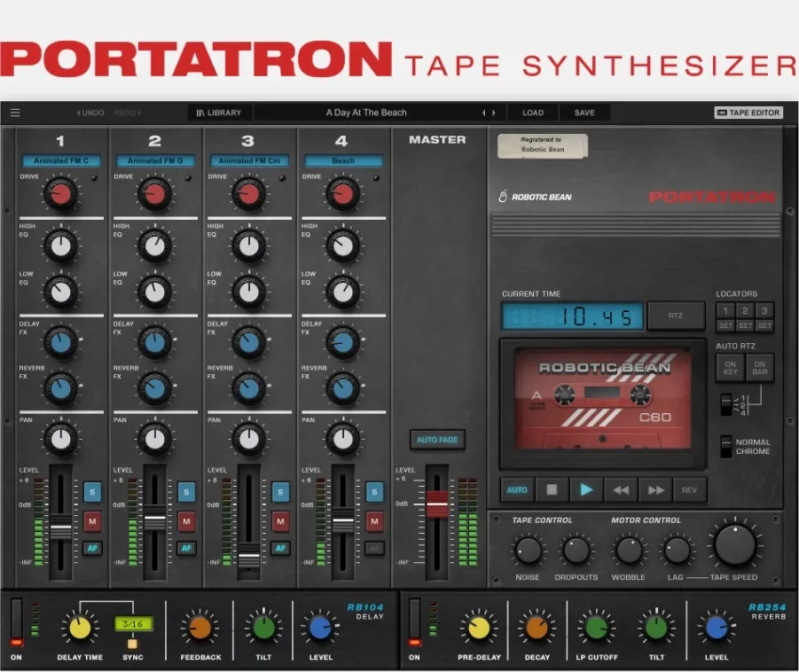Toggle the delay Sync button
This screenshot has width=799, height=672.
click(132, 644)
